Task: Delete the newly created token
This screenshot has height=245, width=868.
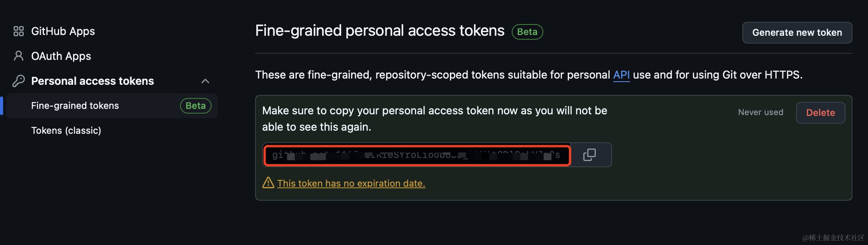Action: point(821,112)
